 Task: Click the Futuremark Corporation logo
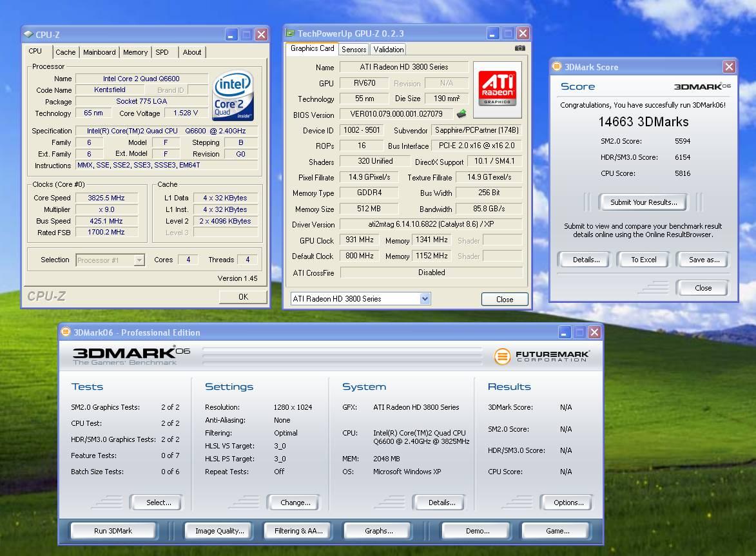tap(541, 356)
